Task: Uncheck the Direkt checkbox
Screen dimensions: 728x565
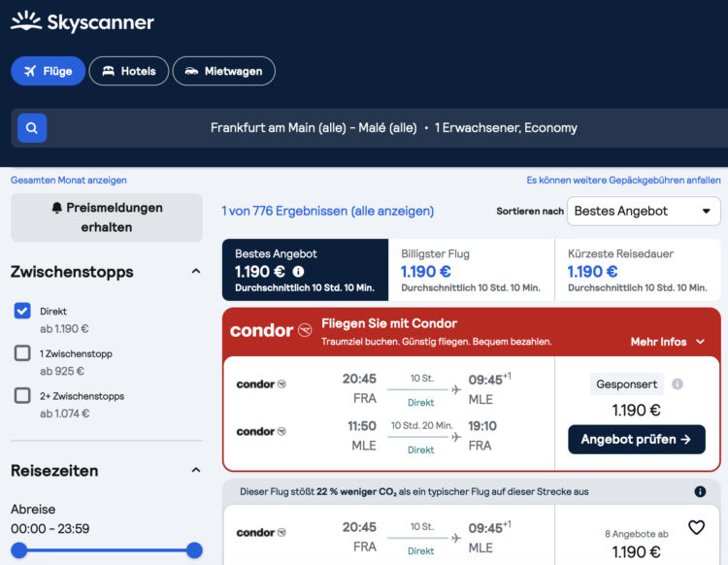Action: (x=22, y=311)
